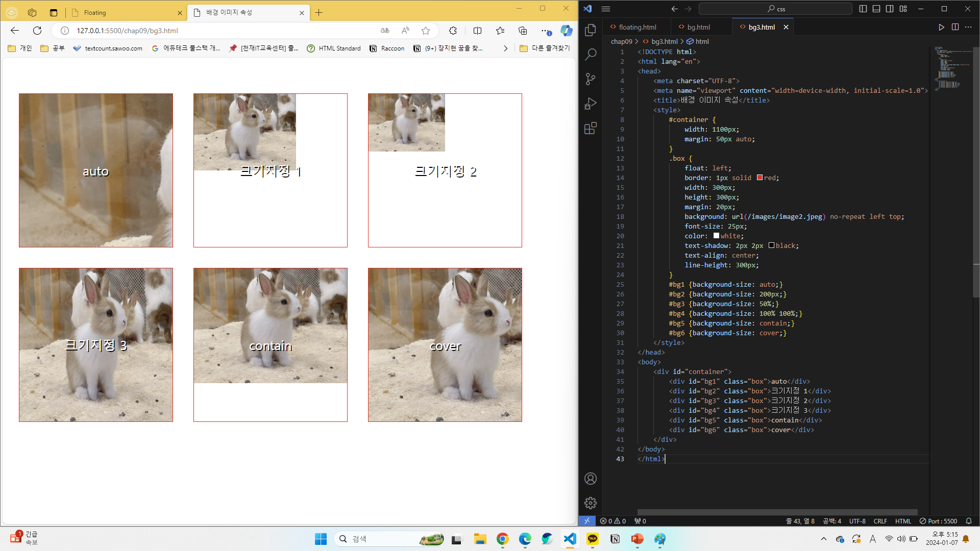
Task: Click the browser back arrow
Action: click(15, 31)
